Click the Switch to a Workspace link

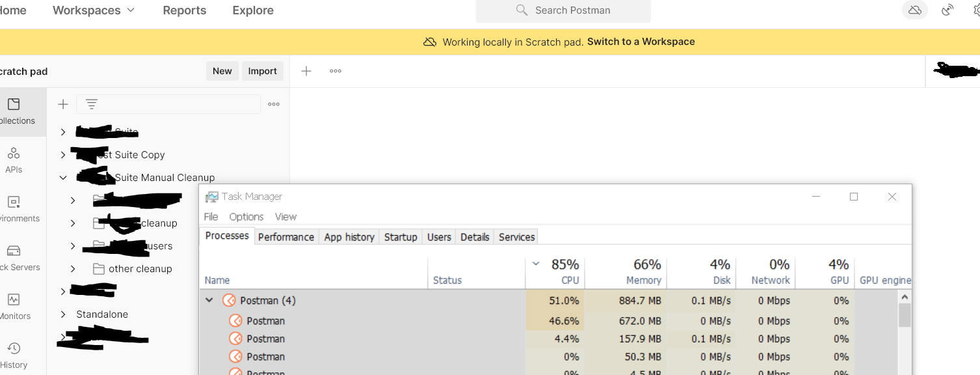pyautogui.click(x=641, y=42)
